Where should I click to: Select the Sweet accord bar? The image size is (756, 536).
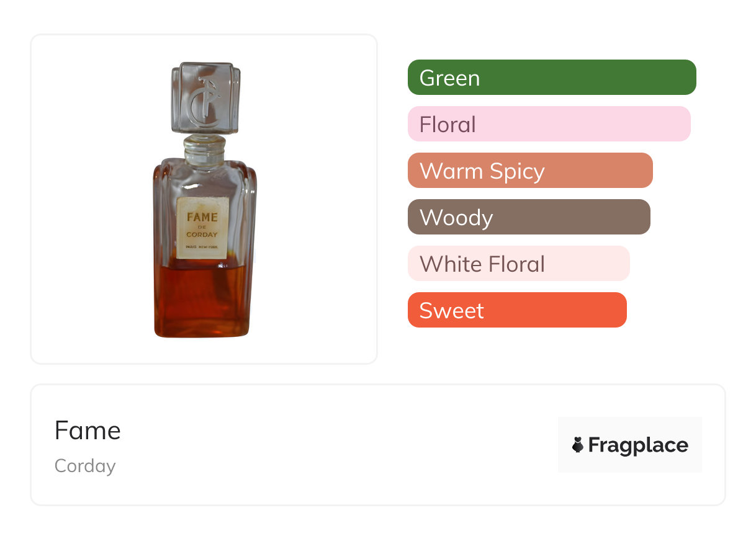[x=517, y=310]
